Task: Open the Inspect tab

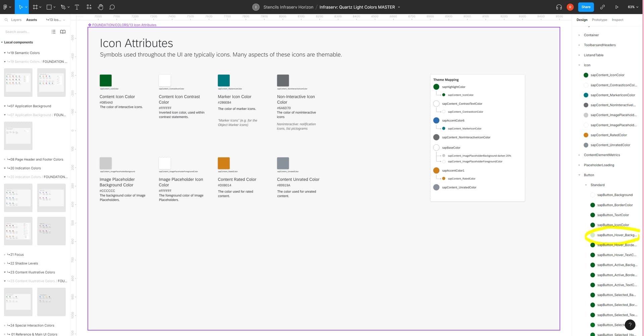Action: click(618, 20)
